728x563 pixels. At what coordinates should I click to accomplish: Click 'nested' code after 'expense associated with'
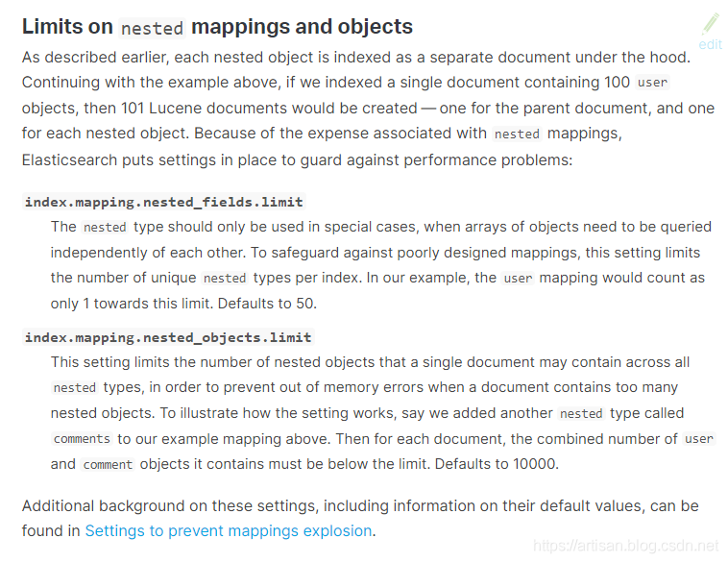tap(517, 134)
